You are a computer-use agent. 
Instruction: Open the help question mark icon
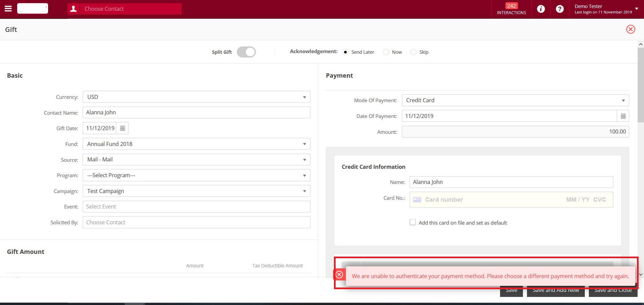(560, 9)
